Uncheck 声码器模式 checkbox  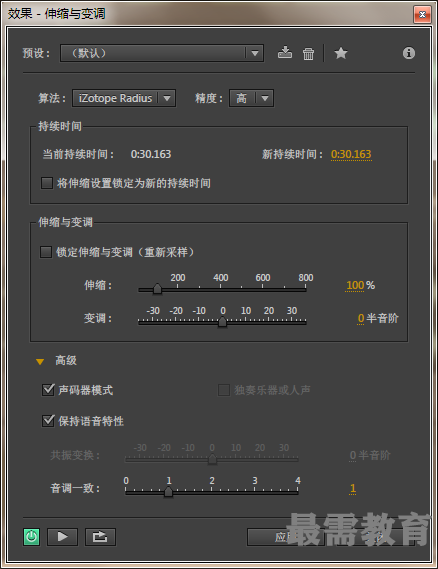(48, 390)
